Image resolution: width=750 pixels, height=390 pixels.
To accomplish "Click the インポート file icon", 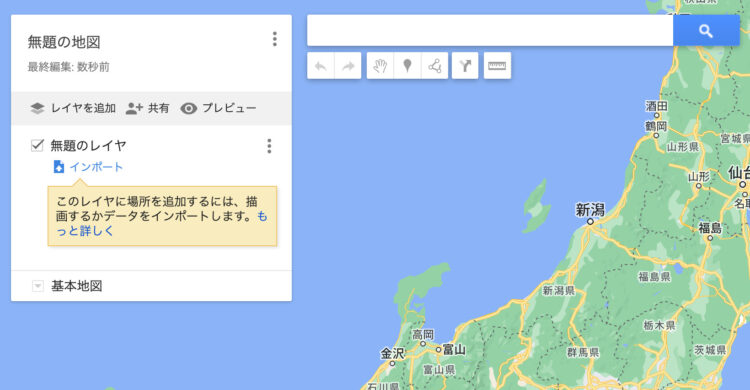I will 59,167.
